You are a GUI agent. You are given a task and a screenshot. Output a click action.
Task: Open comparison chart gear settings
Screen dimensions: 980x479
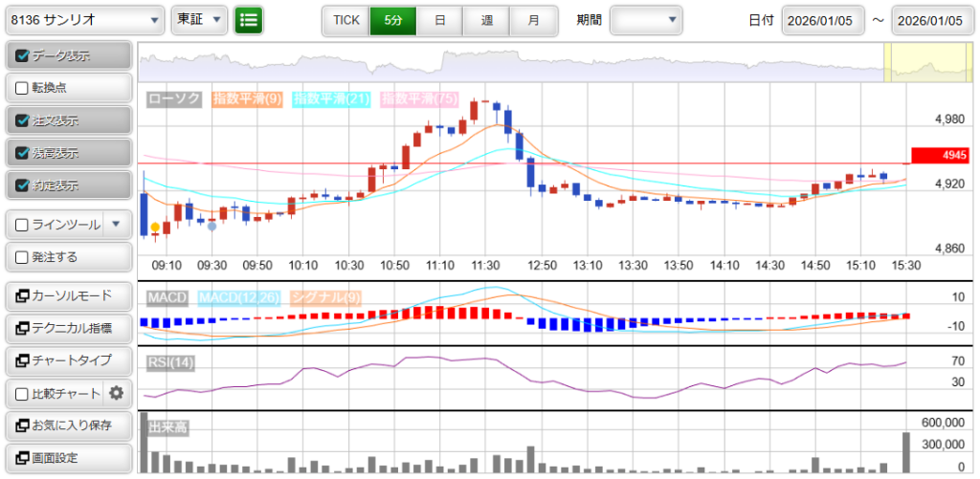coord(117,393)
